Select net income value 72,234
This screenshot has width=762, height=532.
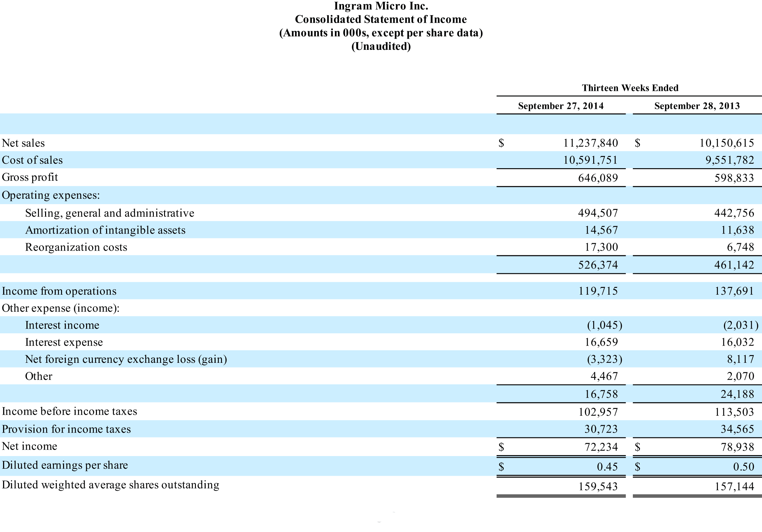pos(602,447)
